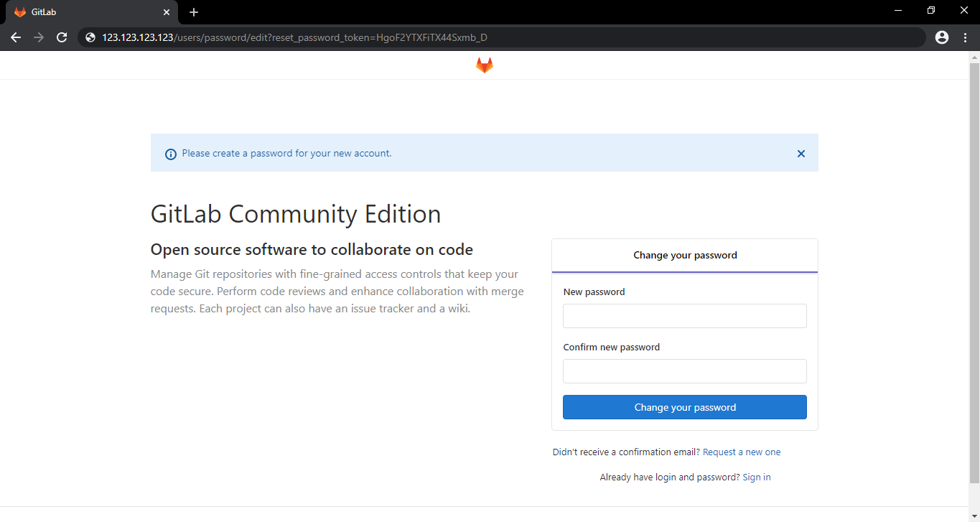This screenshot has height=522, width=980.
Task: Open a new browser tab
Action: [x=194, y=12]
